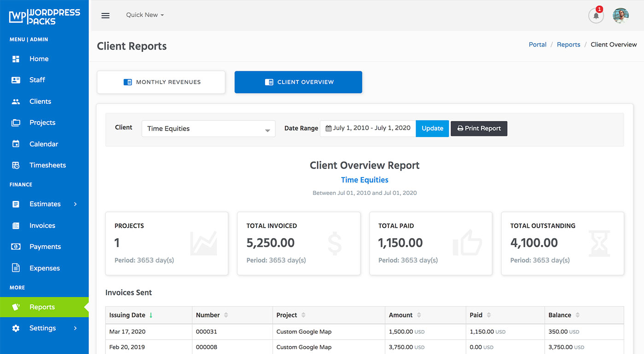Open the Client selection dropdown
The height and width of the screenshot is (354, 644).
[208, 129]
